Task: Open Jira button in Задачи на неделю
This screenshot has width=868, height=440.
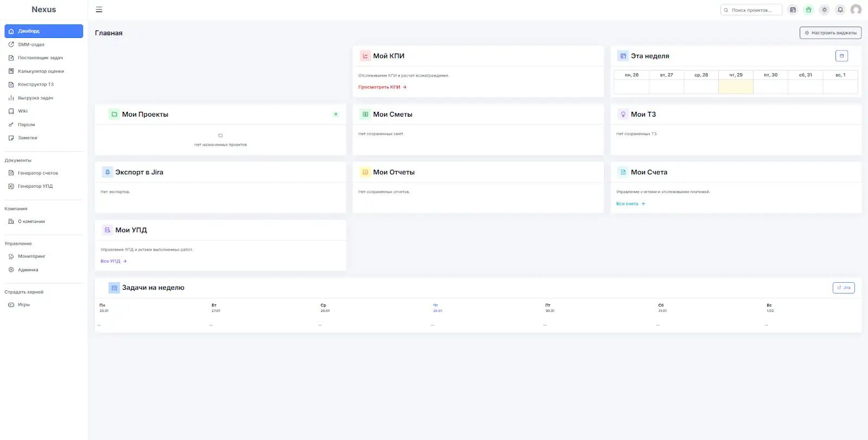Action: [x=844, y=288]
